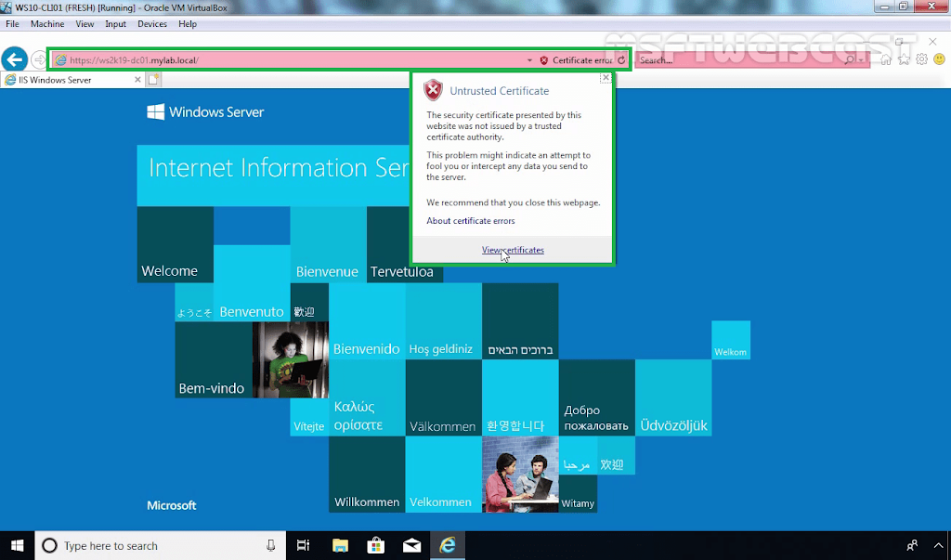The image size is (951, 560).
Task: Show hidden tray icons chevron
Action: click(939, 545)
